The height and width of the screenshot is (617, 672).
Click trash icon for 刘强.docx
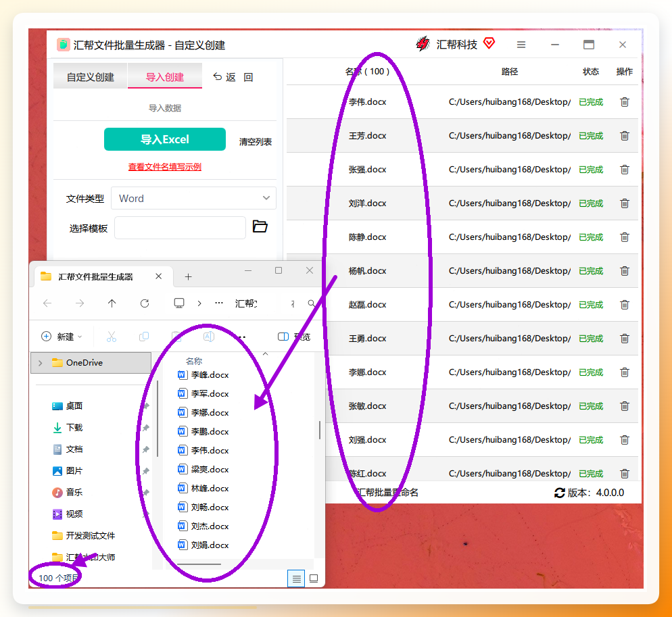pos(625,440)
